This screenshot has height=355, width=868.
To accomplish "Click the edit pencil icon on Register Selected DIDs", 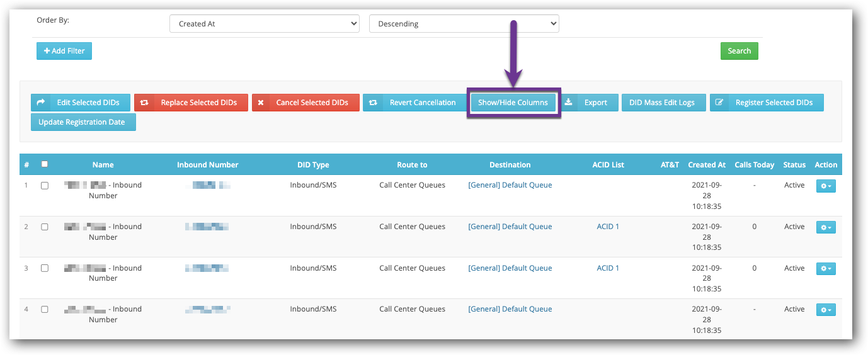I will (x=719, y=103).
